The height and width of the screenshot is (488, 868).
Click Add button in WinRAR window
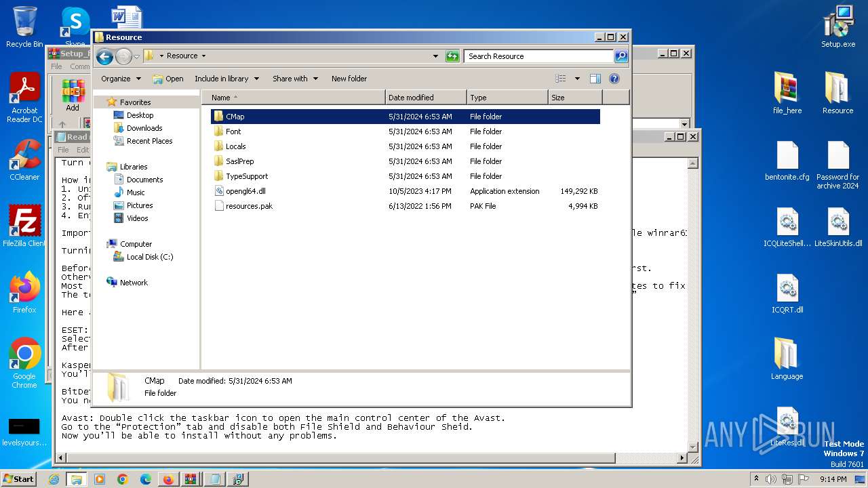[x=73, y=96]
